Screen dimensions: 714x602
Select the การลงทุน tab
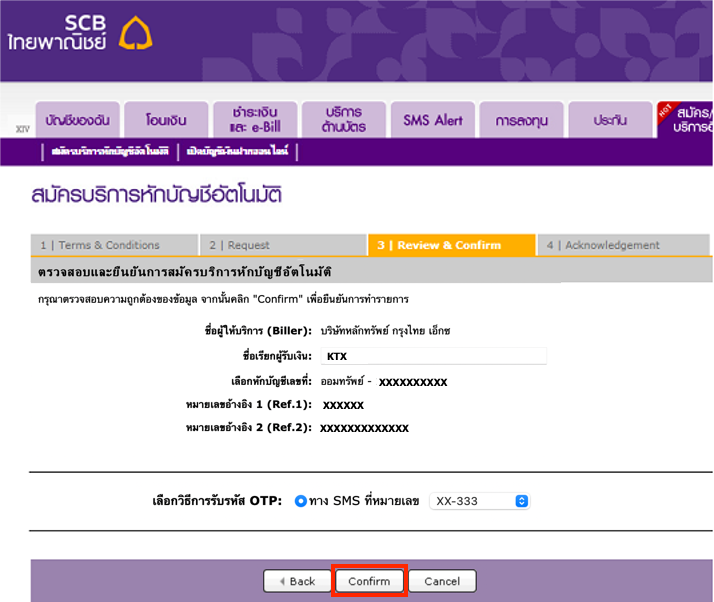pyautogui.click(x=520, y=120)
